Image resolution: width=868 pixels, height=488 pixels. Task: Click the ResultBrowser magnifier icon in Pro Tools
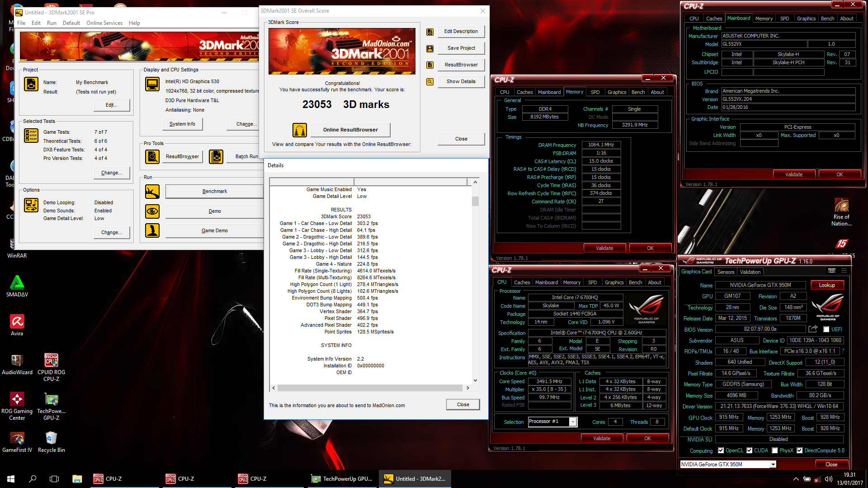(152, 157)
